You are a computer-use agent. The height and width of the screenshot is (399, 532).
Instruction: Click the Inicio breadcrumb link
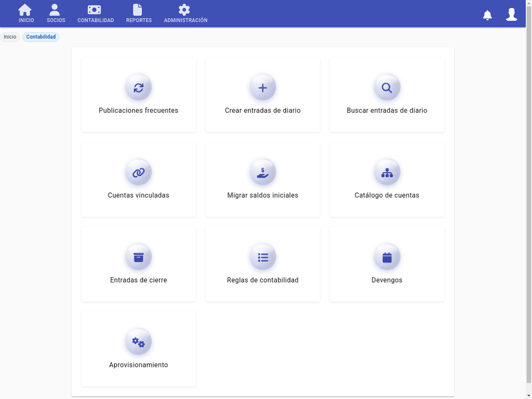(x=10, y=37)
